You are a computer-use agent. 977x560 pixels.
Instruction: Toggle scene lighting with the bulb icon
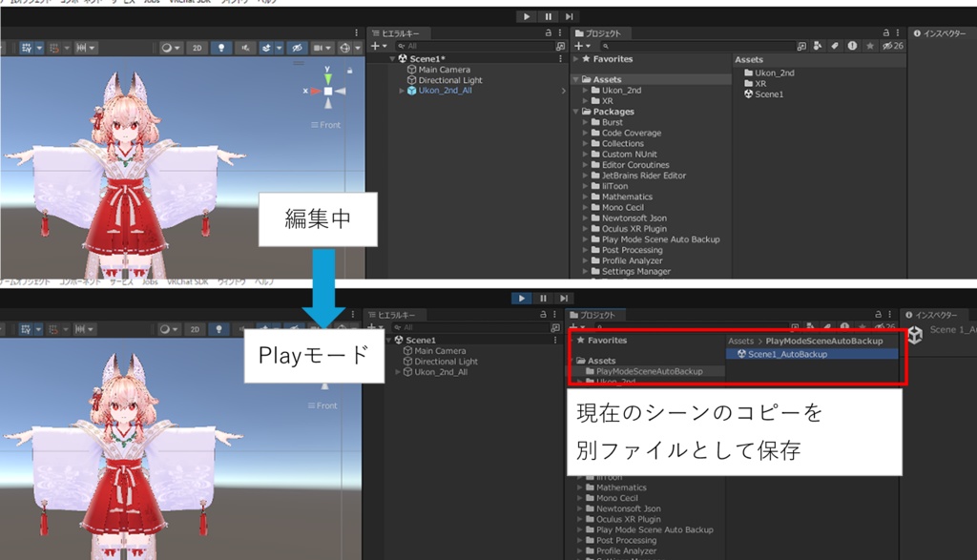tap(219, 46)
